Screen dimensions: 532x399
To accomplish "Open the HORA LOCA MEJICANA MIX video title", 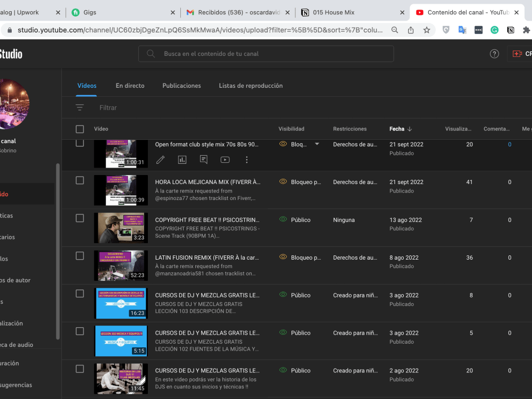I will (207, 182).
